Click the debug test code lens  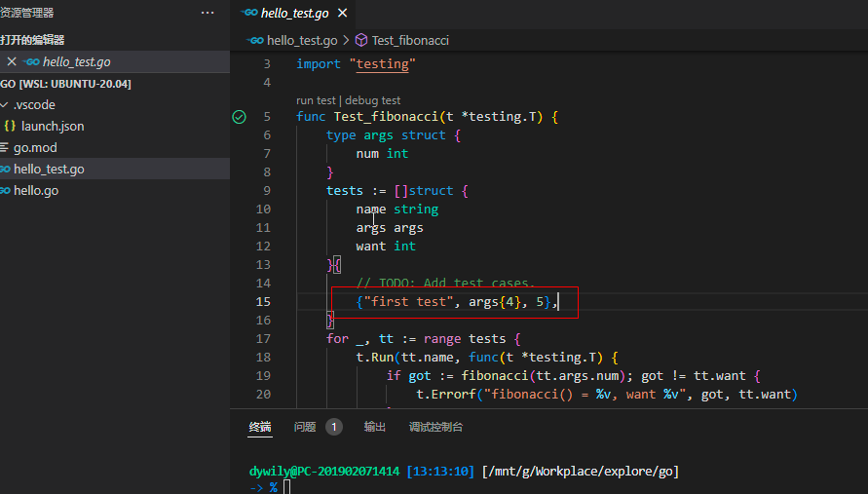pos(372,100)
